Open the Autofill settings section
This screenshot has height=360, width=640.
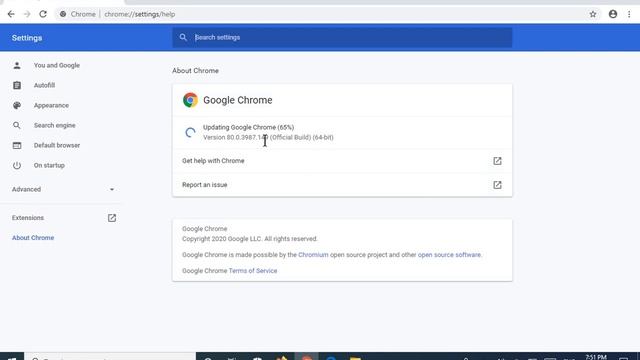pos(44,85)
